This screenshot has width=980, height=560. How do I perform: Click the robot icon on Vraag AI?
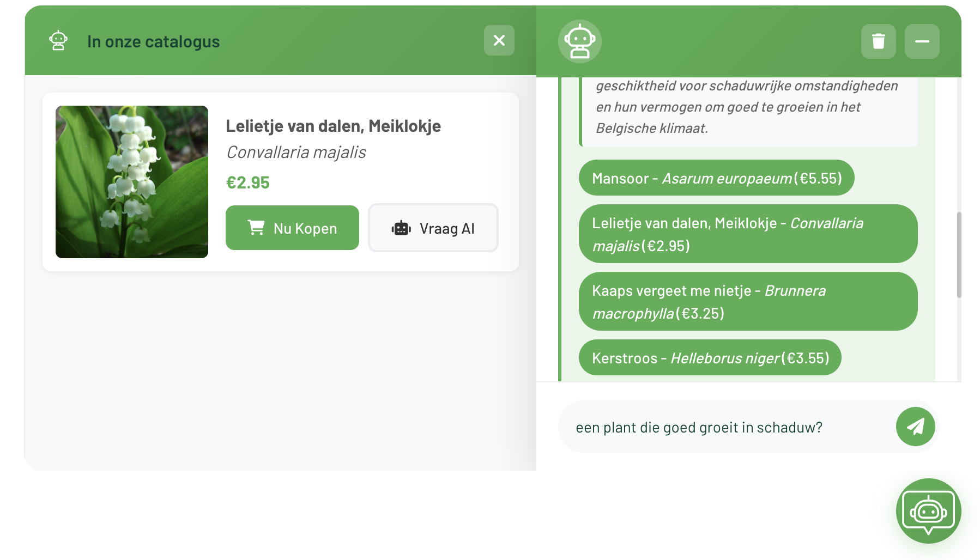tap(401, 228)
